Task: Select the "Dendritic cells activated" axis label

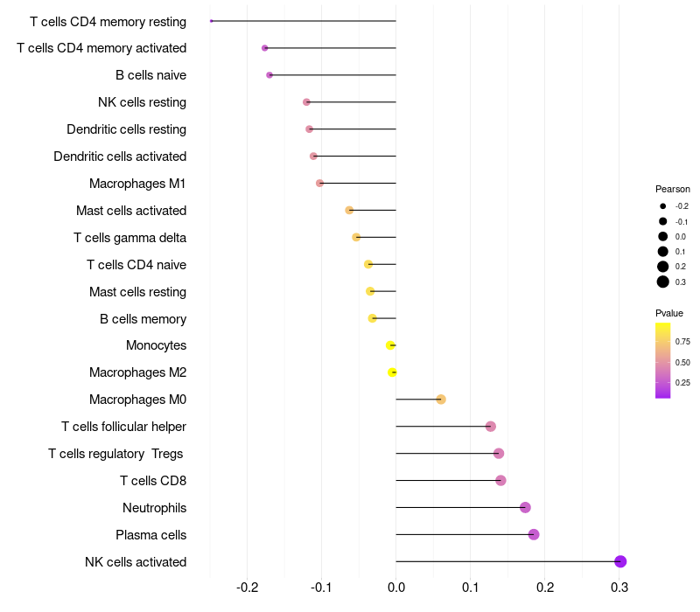Action: [120, 156]
